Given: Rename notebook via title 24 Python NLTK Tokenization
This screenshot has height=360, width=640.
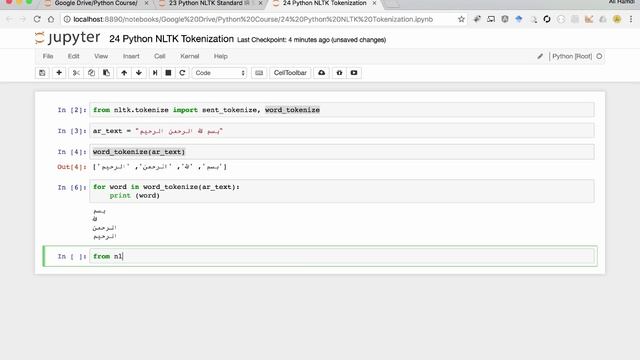Looking at the screenshot, I should 171,39.
